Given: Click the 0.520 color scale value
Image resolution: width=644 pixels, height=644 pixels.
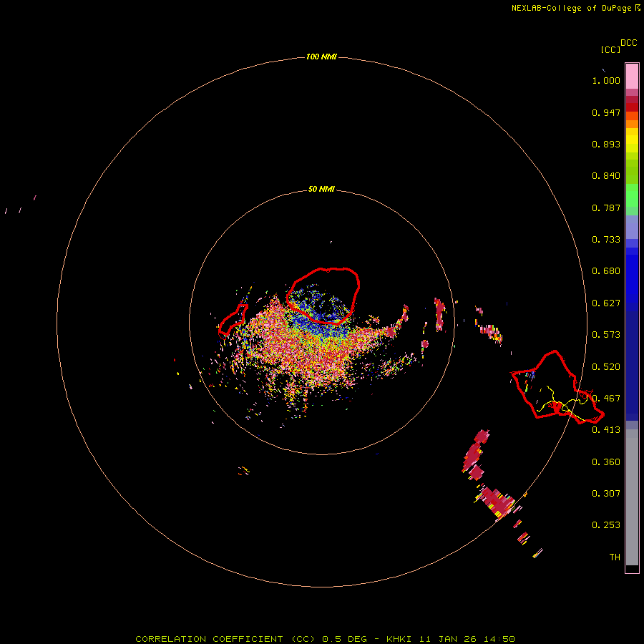Looking at the screenshot, I should (606, 367).
